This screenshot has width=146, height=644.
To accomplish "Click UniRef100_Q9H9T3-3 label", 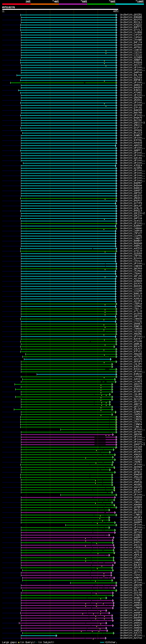I will [x=132, y=445].
